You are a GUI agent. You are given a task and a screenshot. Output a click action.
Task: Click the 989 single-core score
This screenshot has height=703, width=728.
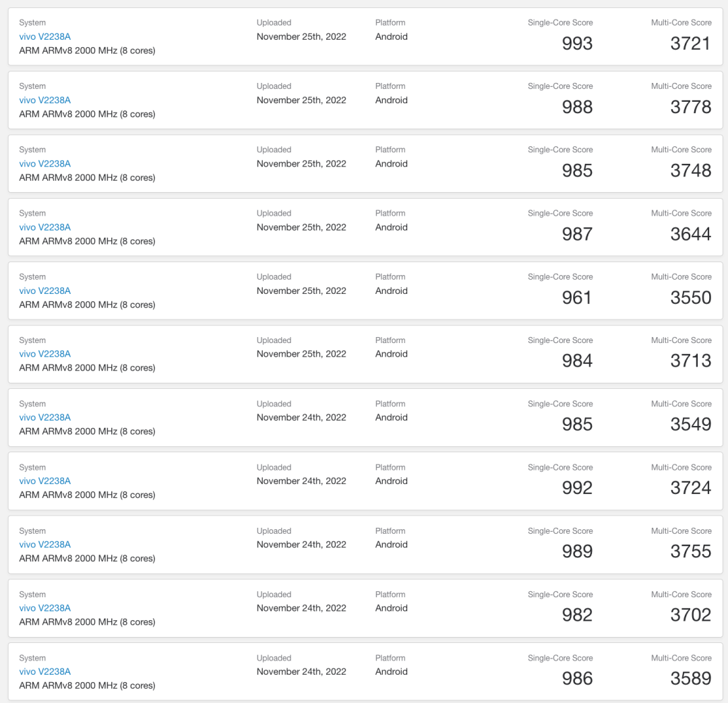tap(577, 551)
